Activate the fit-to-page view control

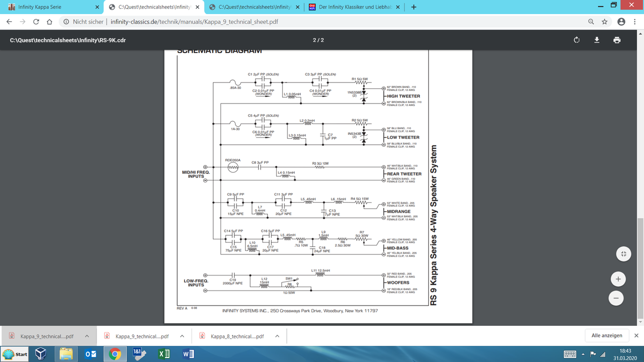623,254
